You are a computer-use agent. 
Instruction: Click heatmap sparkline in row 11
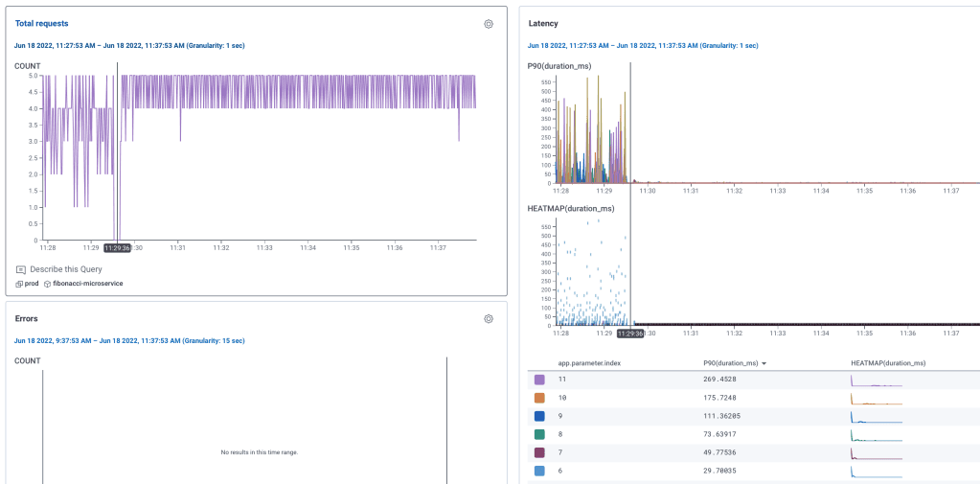(x=877, y=380)
